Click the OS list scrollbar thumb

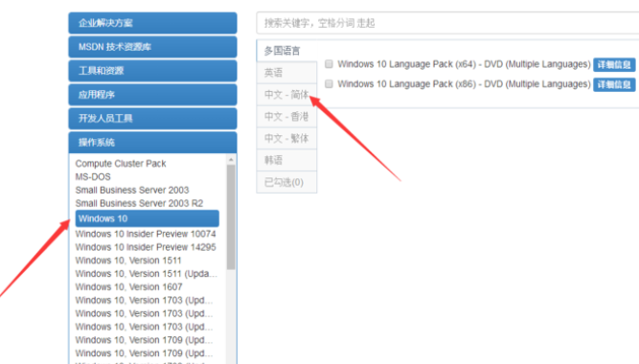[231, 216]
